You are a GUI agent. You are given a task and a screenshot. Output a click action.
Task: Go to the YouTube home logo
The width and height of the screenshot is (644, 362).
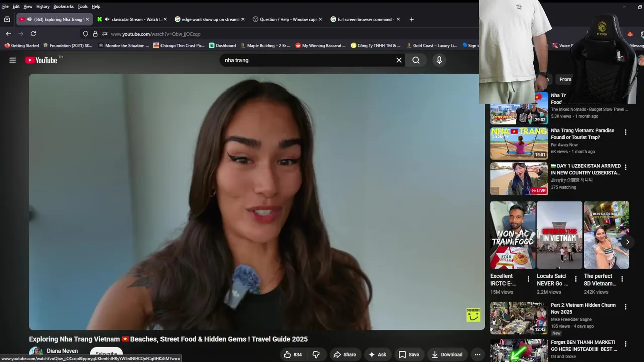click(41, 60)
